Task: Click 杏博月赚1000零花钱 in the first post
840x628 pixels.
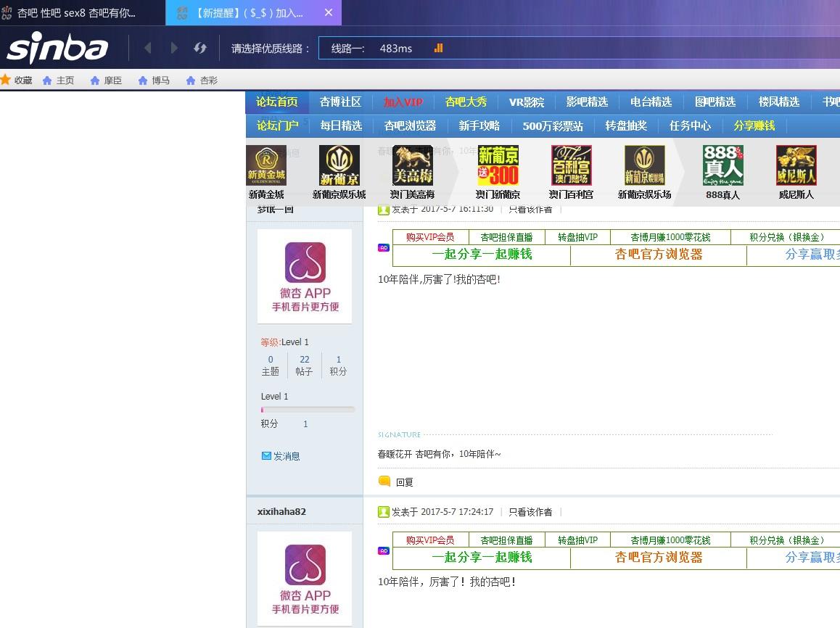Action: pyautogui.click(x=671, y=237)
